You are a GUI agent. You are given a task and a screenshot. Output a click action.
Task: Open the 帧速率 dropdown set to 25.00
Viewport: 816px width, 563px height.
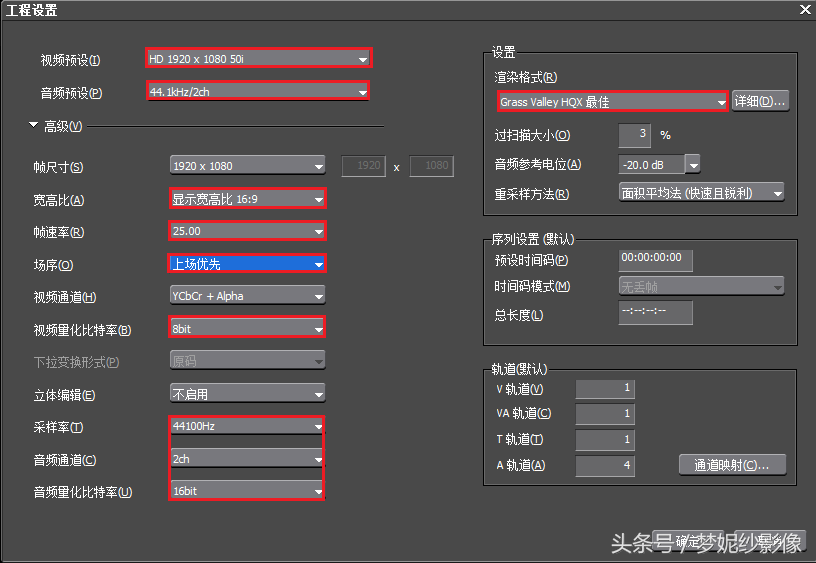click(x=247, y=231)
